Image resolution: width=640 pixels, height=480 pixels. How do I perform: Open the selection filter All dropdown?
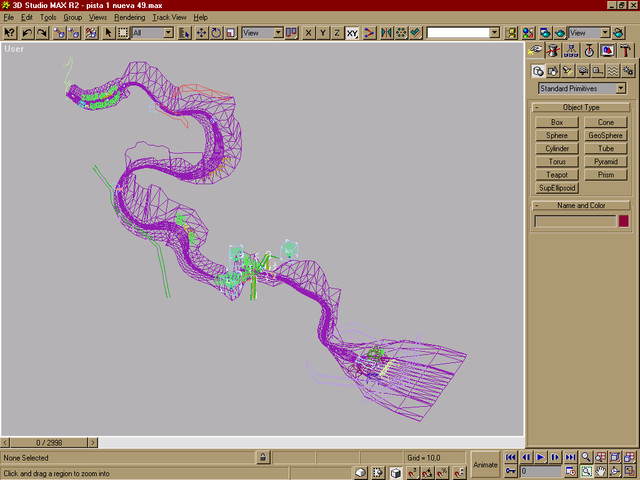click(x=168, y=33)
